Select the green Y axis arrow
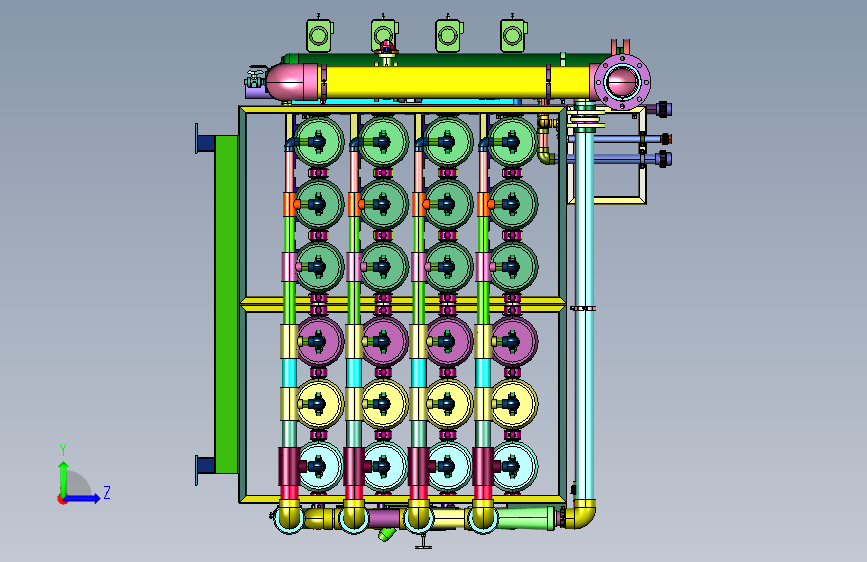Viewport: 867px width, 562px height. point(64,477)
